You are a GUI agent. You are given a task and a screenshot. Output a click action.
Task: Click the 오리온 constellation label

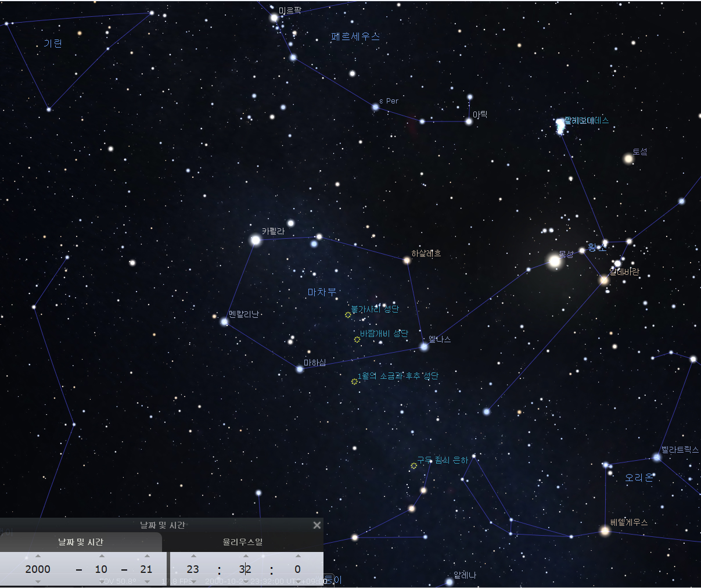pos(639,478)
